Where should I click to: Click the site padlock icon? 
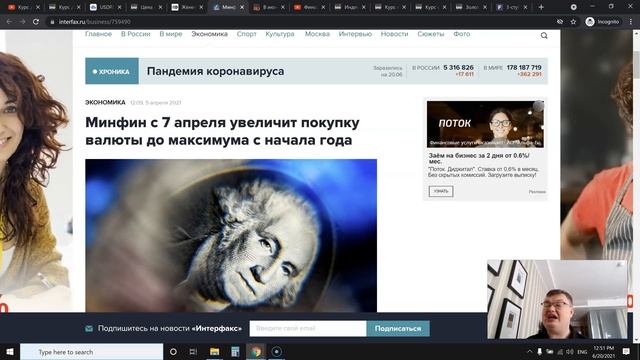click(x=52, y=22)
